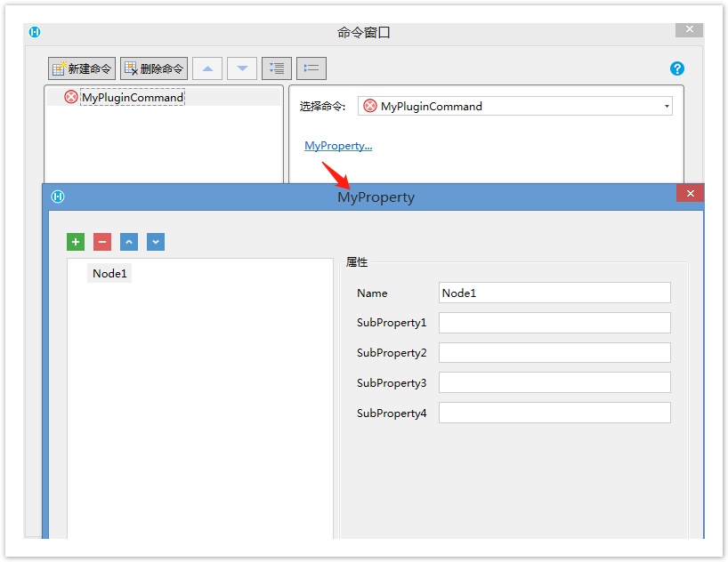Click the 新建命令 (new command) button
This screenshot has width=728, height=562.
click(x=82, y=68)
